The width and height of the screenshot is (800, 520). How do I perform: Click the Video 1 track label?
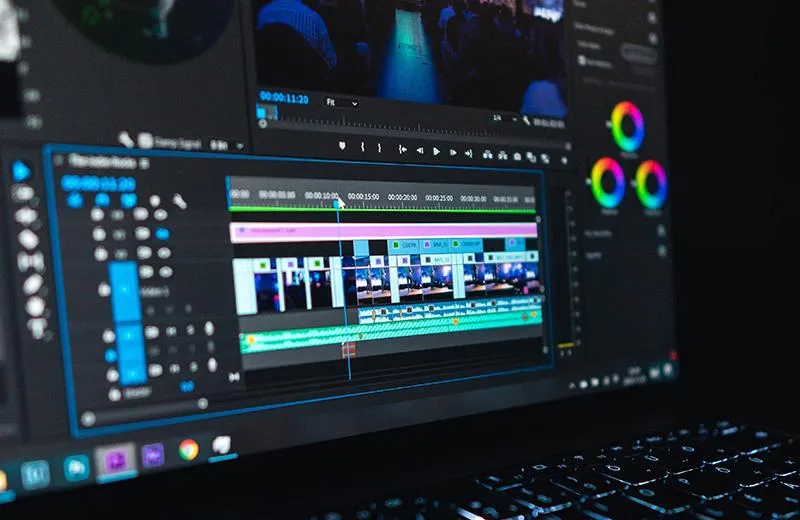pos(155,292)
